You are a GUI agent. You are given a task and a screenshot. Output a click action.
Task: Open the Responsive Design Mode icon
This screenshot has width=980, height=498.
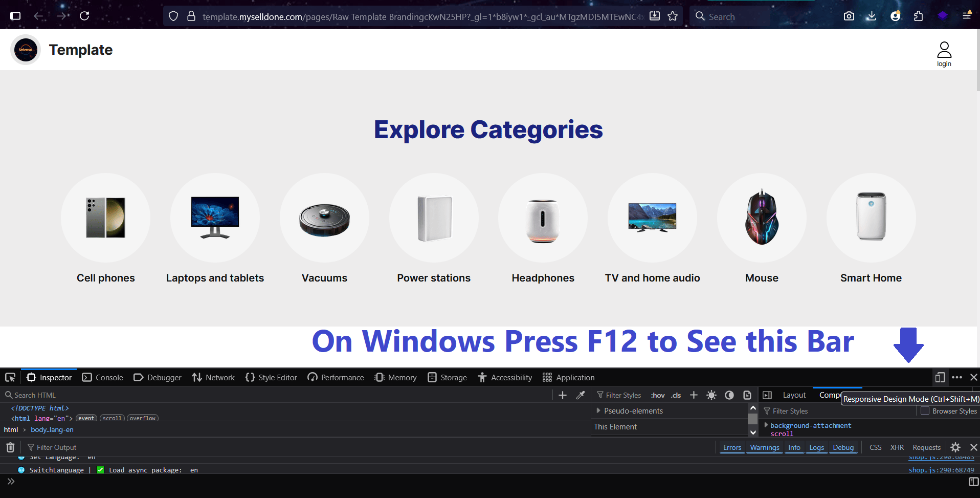pos(940,378)
